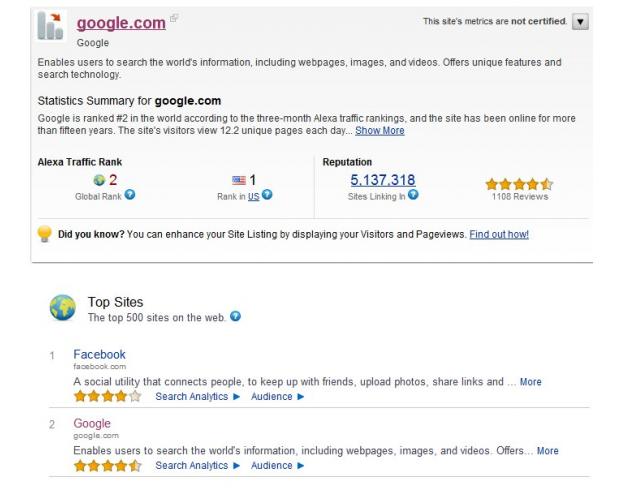Expand the summary with Show More
This screenshot has height=490, width=620.
point(380,131)
